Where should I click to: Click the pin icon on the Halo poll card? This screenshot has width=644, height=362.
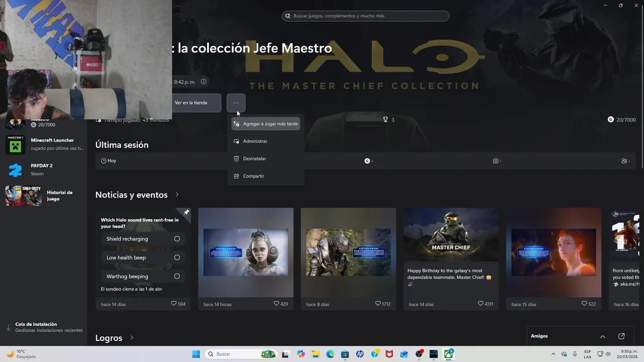click(x=186, y=213)
